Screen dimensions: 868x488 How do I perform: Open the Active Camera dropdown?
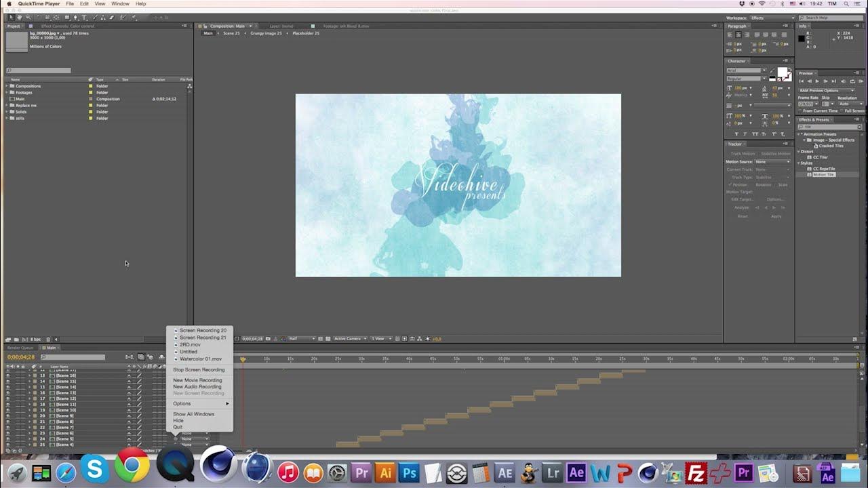coord(350,339)
